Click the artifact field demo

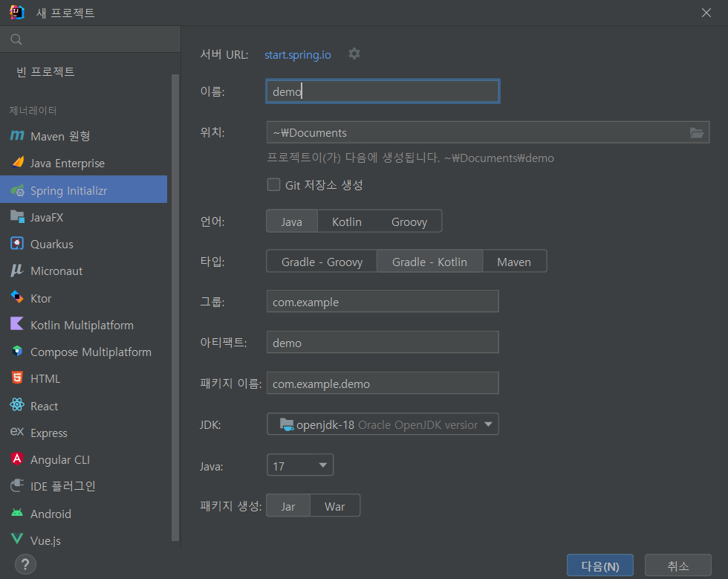(383, 343)
